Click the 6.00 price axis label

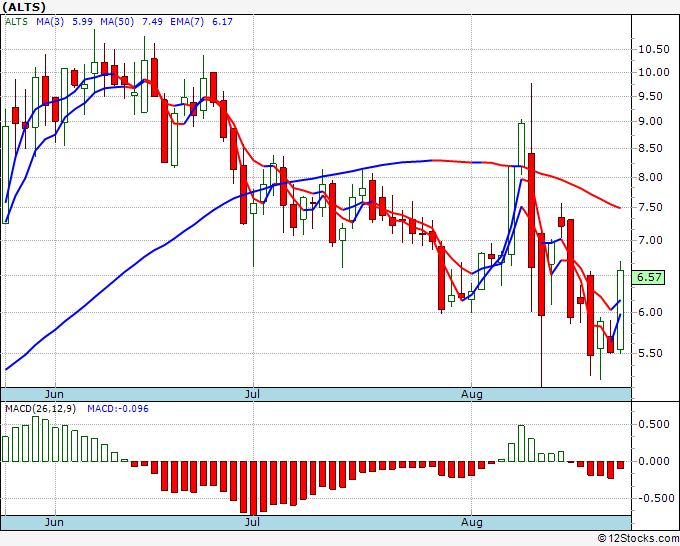(x=650, y=312)
